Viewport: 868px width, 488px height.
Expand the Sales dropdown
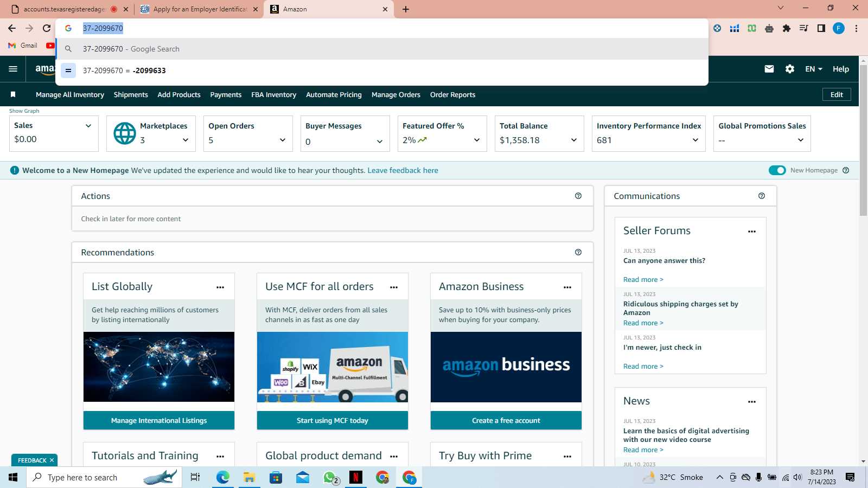(x=88, y=126)
